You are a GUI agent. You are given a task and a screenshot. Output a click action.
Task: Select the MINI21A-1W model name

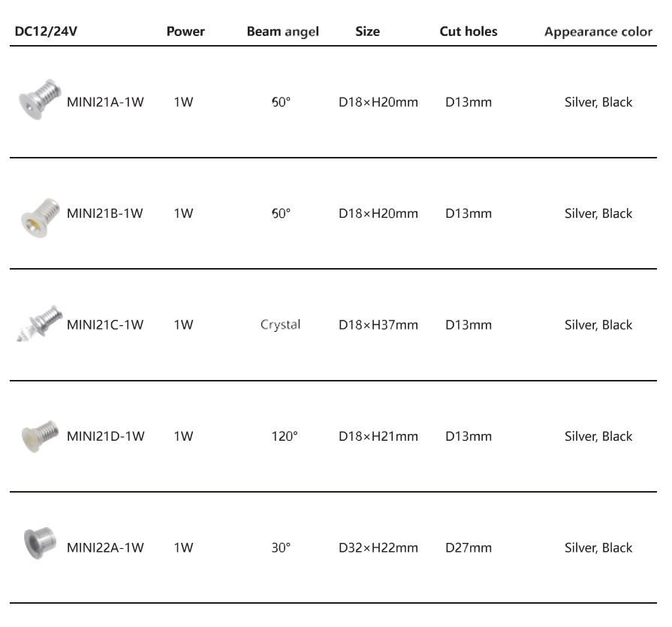tap(105, 102)
